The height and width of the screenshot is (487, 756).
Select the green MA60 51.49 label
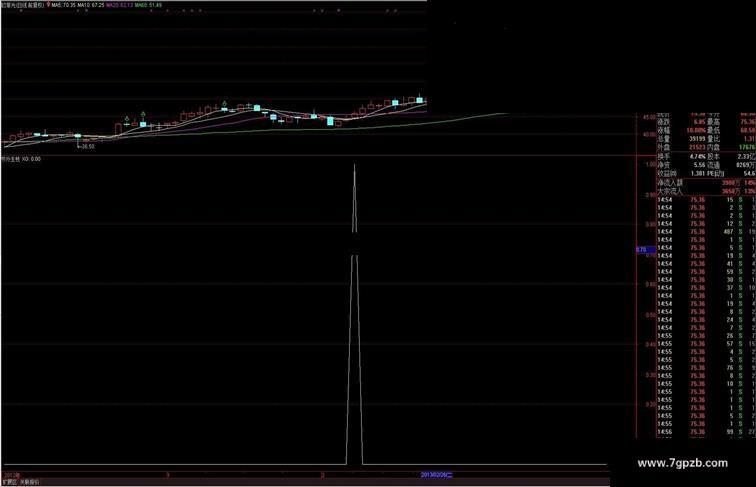pos(148,5)
